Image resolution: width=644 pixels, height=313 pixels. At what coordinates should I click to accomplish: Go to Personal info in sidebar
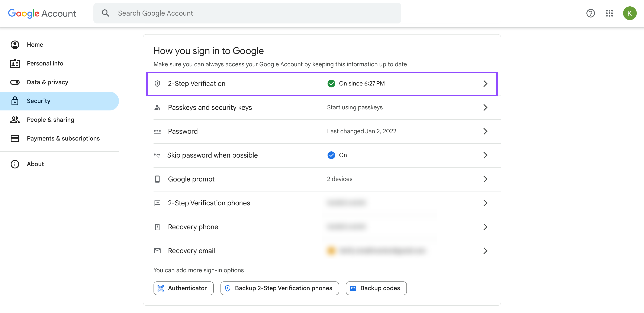45,64
